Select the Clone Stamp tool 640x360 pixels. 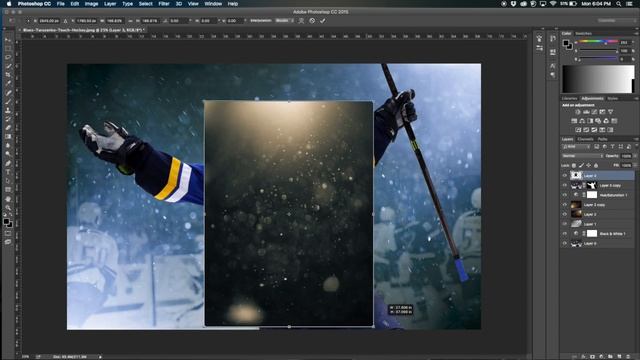[x=8, y=110]
